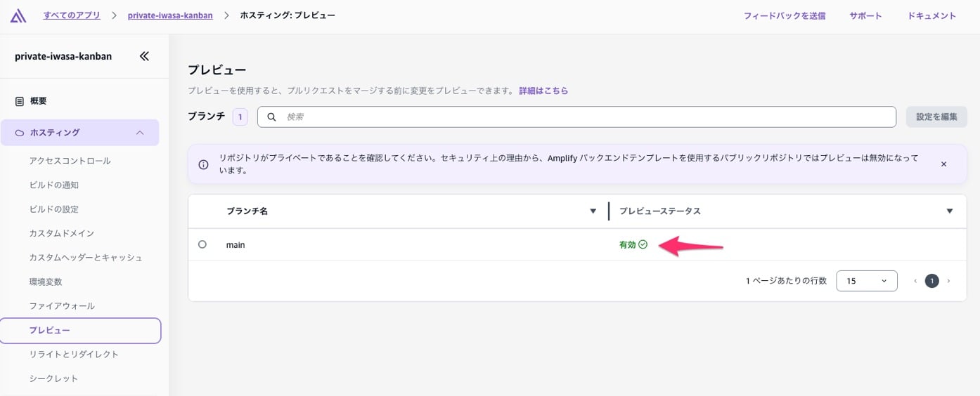Screen dimensions: 980x396
Task: Click ブランチ名 column header text
Action: coord(247,211)
